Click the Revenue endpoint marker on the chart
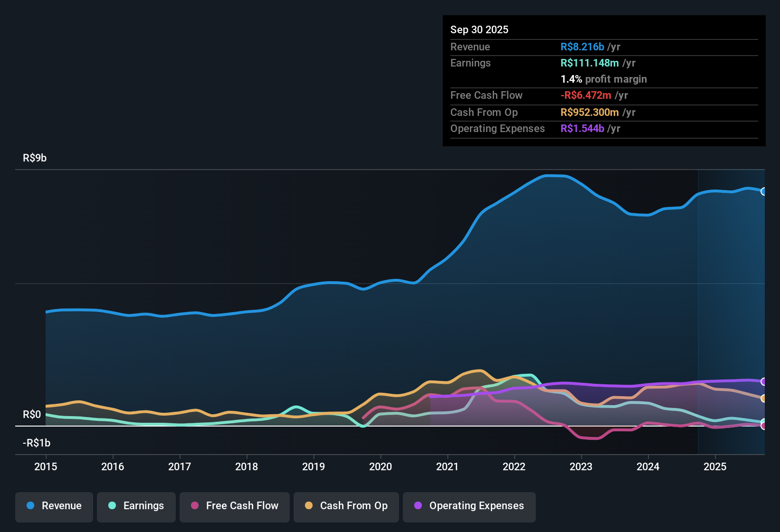Screen dimensions: 780x532 point(764,191)
